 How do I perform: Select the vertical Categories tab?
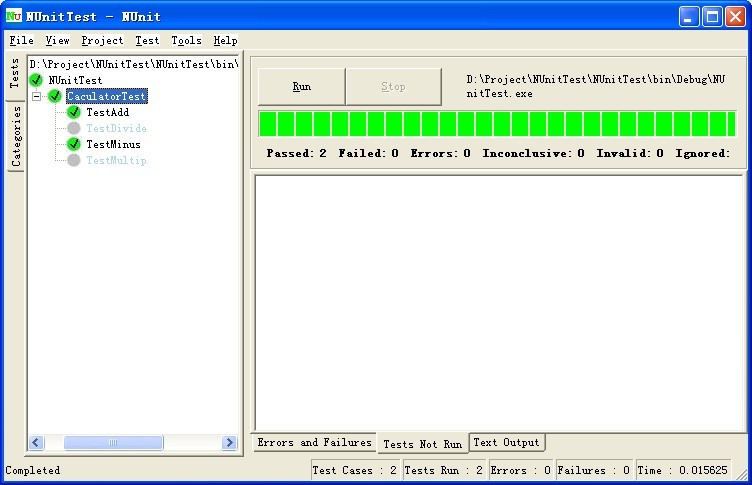(x=16, y=137)
